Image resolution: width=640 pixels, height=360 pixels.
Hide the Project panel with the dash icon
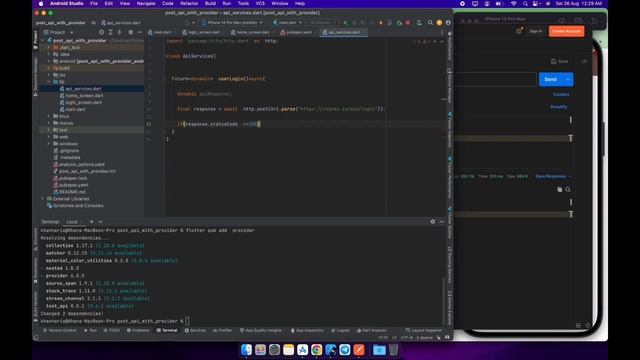coord(140,32)
